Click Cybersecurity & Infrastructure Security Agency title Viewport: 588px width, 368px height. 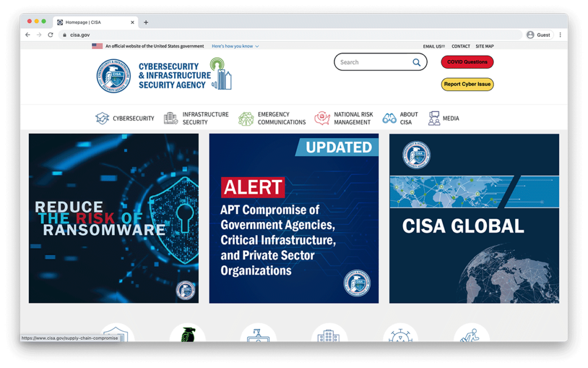[175, 76]
